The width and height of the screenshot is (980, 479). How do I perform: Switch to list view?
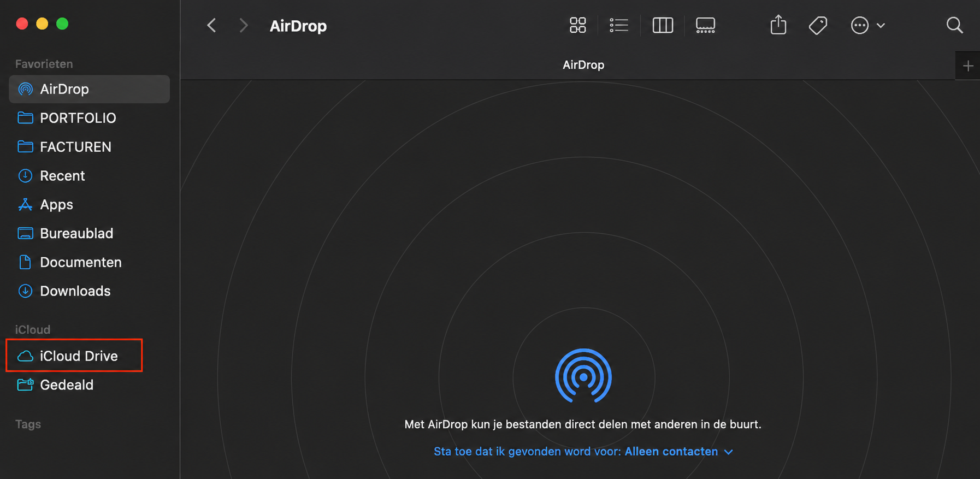pyautogui.click(x=619, y=25)
